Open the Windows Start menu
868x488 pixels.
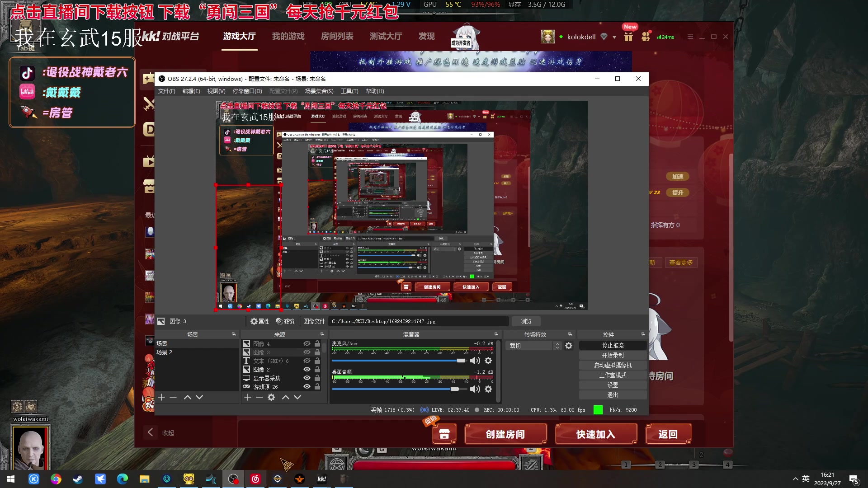tap(11, 479)
